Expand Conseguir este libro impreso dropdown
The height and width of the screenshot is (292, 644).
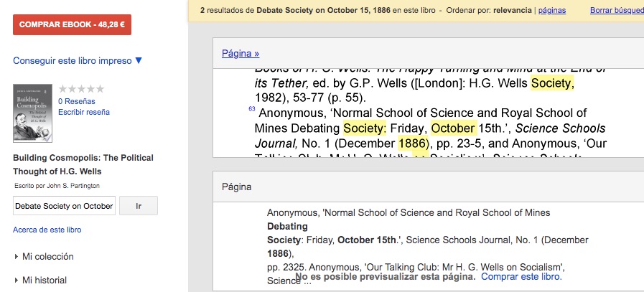click(x=78, y=60)
